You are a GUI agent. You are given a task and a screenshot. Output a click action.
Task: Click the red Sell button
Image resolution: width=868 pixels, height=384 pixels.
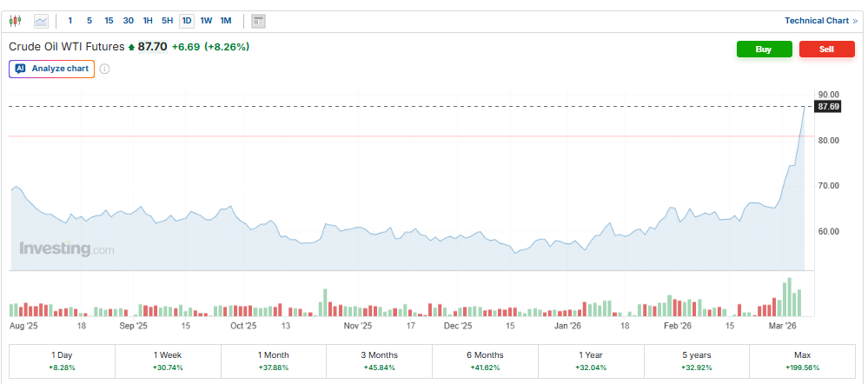click(x=826, y=50)
